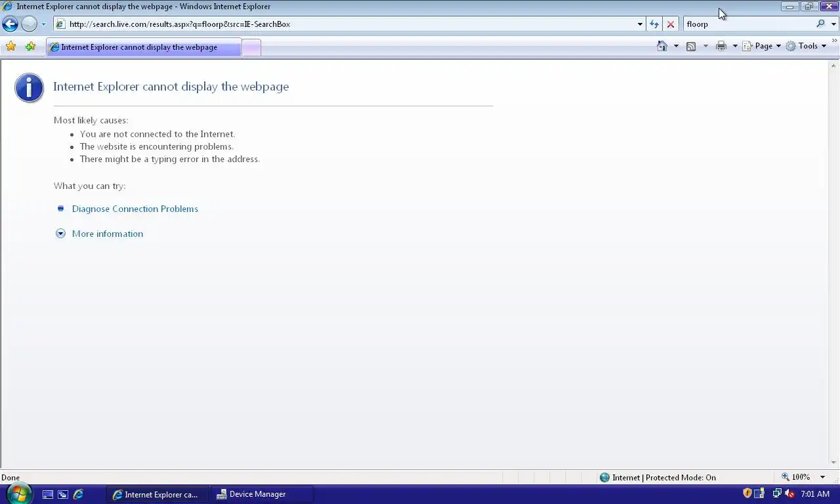The width and height of the screenshot is (840, 504).
Task: Open the search provider options dropdown
Action: (x=834, y=24)
